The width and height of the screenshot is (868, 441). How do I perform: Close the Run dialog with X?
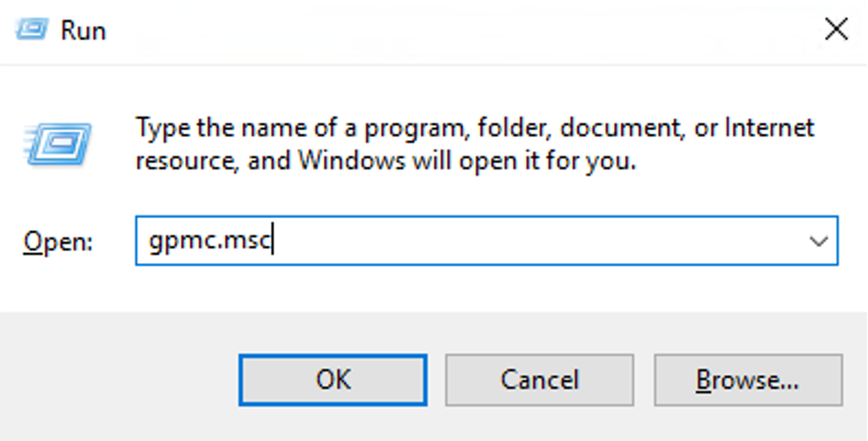(x=836, y=29)
